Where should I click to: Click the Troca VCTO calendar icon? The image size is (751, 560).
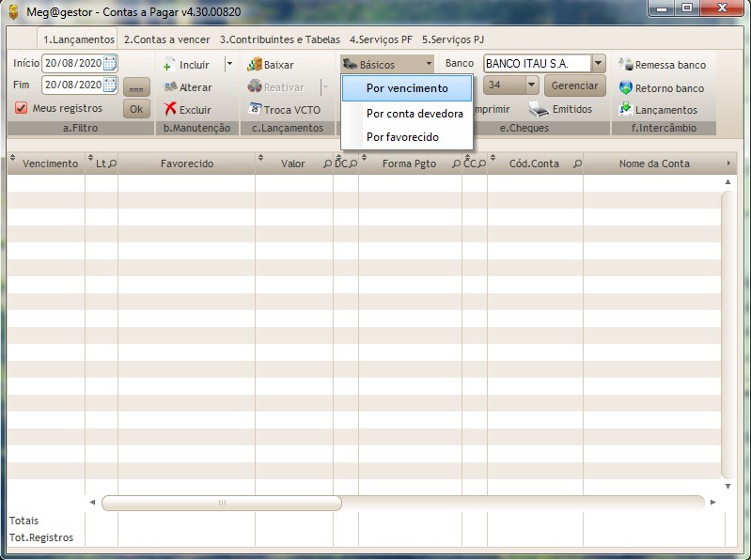[x=254, y=109]
